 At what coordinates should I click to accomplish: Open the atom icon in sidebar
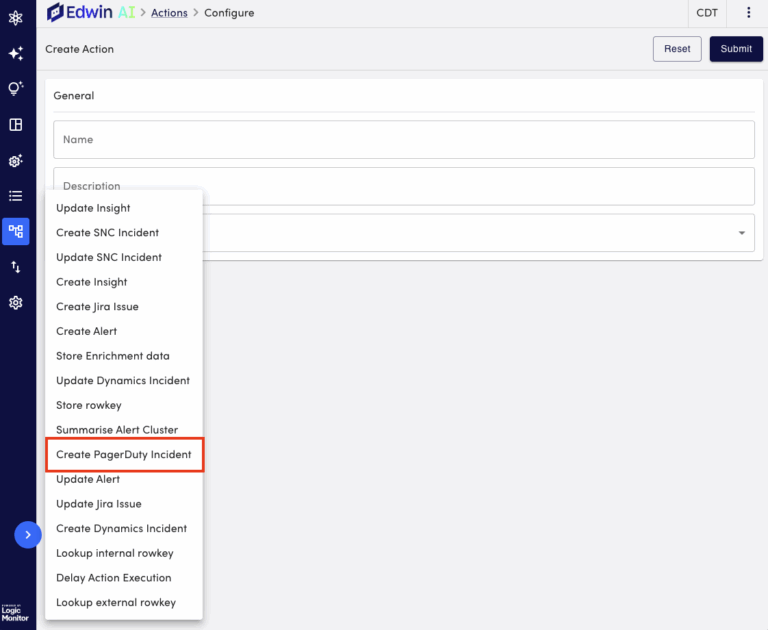(x=16, y=18)
